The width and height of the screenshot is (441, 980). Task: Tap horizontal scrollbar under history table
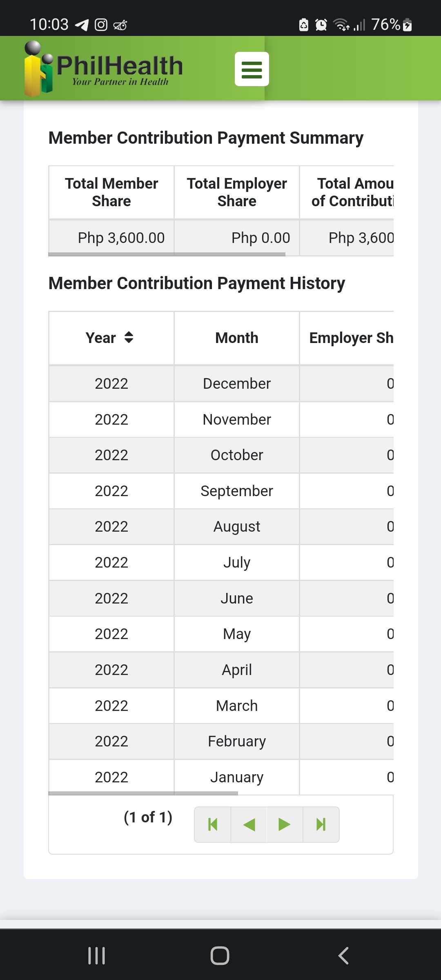click(143, 793)
